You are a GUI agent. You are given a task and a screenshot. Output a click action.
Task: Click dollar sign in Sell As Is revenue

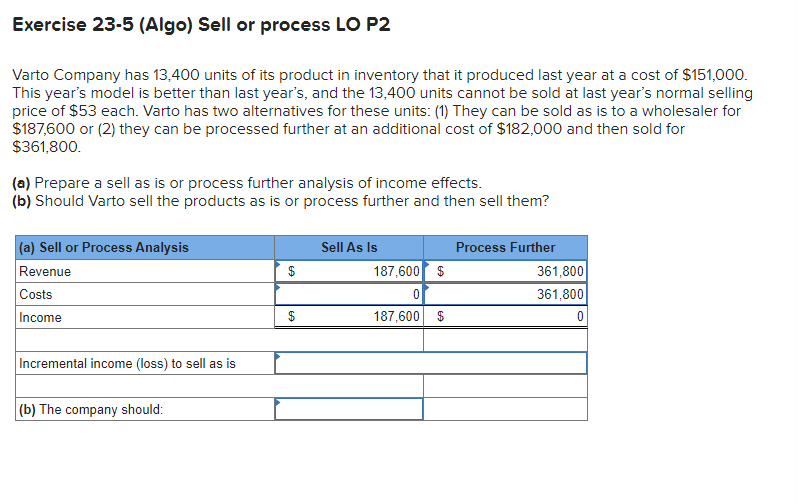coord(292,271)
